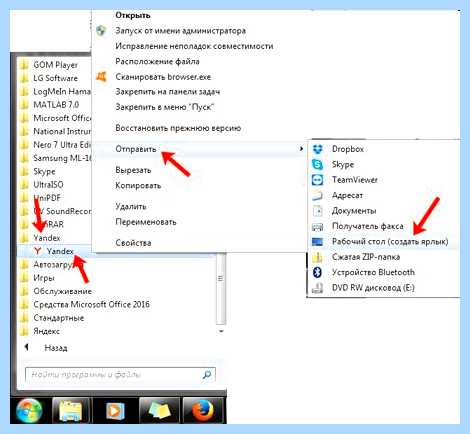Viewport: 470px width, 434px height.
Task: Click the Skype icon in Send To submenu
Action: point(317,164)
